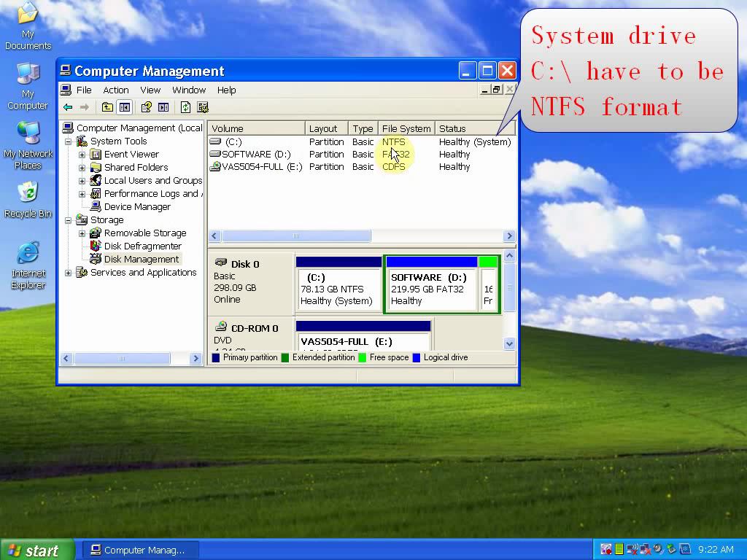Click the Help toolbar icon
The image size is (747, 560).
tap(146, 107)
